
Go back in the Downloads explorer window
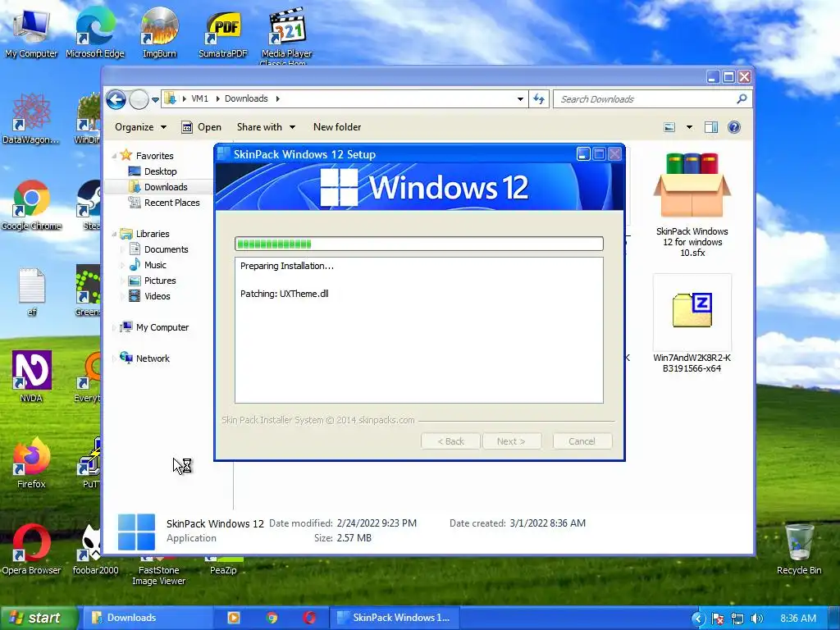(x=116, y=99)
